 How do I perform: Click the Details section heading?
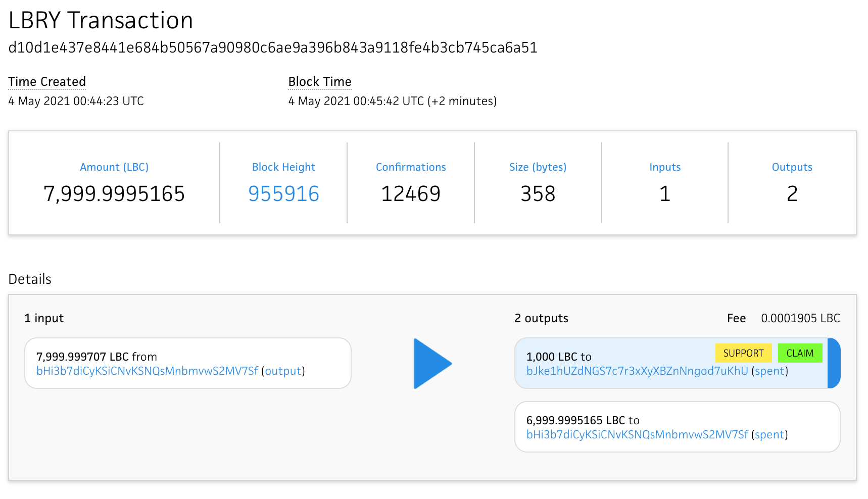[30, 279]
